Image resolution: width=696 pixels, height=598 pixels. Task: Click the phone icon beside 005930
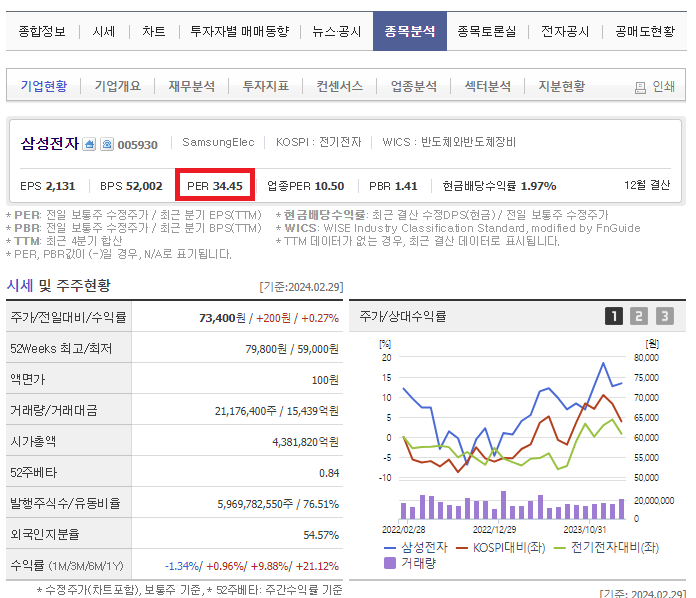107,144
